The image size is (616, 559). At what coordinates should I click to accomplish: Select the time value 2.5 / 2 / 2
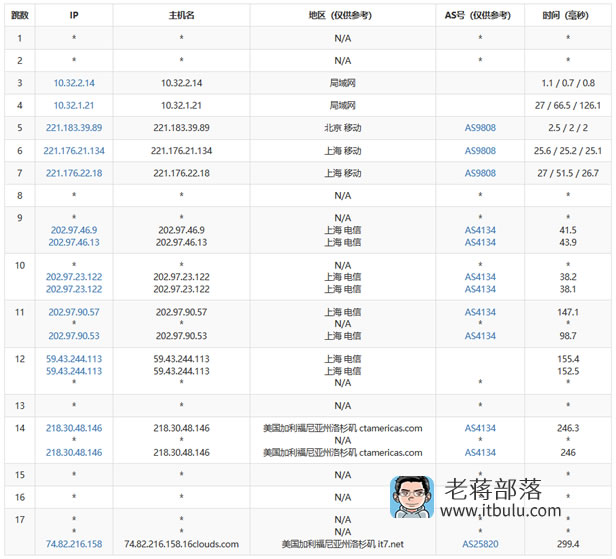point(568,128)
